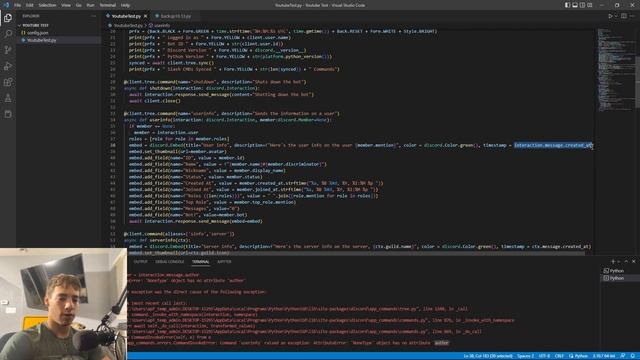Close the terminal panel
Viewport: 640px width, 360px height.
pyautogui.click(x=633, y=261)
